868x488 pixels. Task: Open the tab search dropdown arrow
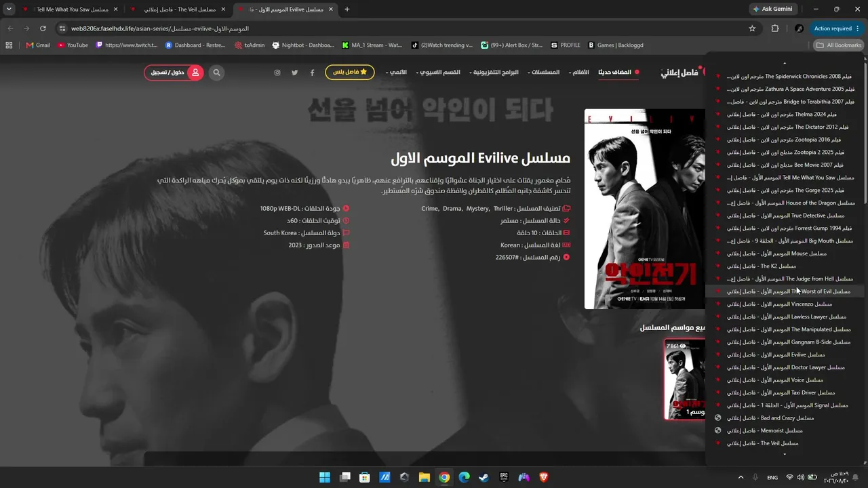pyautogui.click(x=9, y=9)
